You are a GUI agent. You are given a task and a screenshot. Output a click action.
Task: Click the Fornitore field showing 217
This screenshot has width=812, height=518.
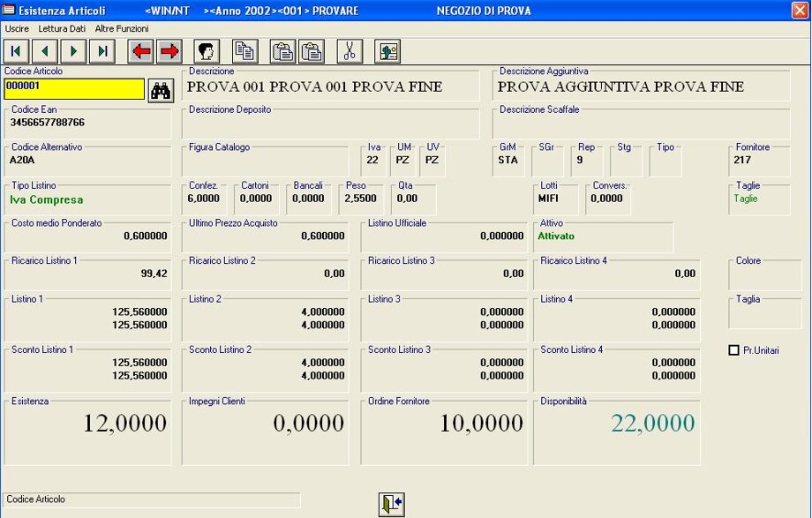pos(759,161)
